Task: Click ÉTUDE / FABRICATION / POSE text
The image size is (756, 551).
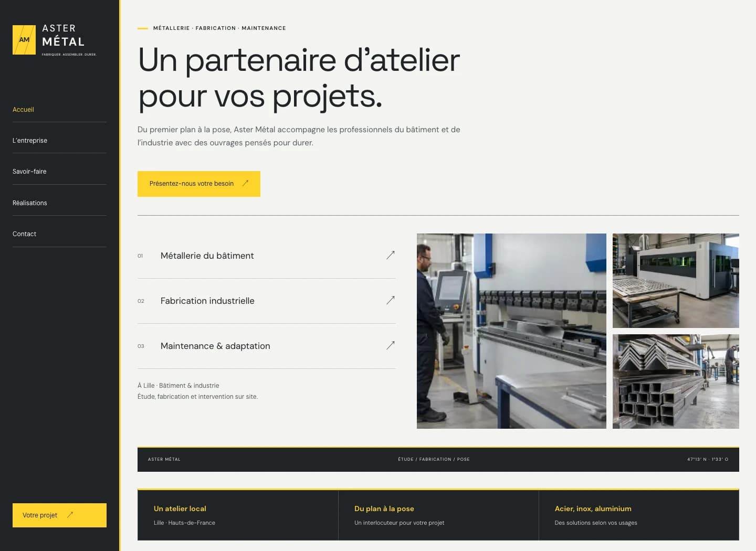Action: (x=434, y=459)
